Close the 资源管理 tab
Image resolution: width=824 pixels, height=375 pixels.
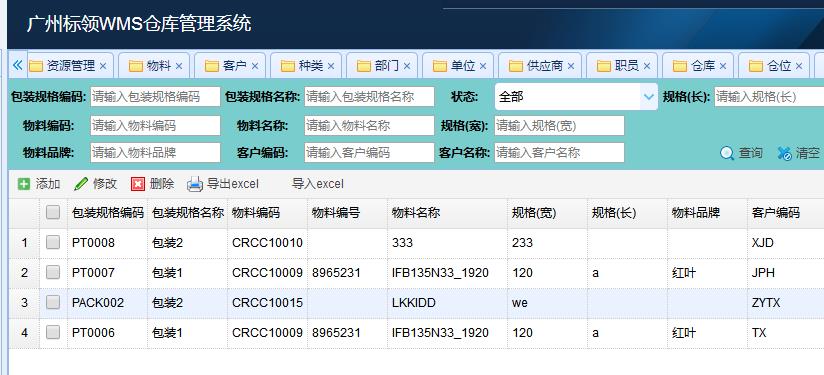click(103, 66)
